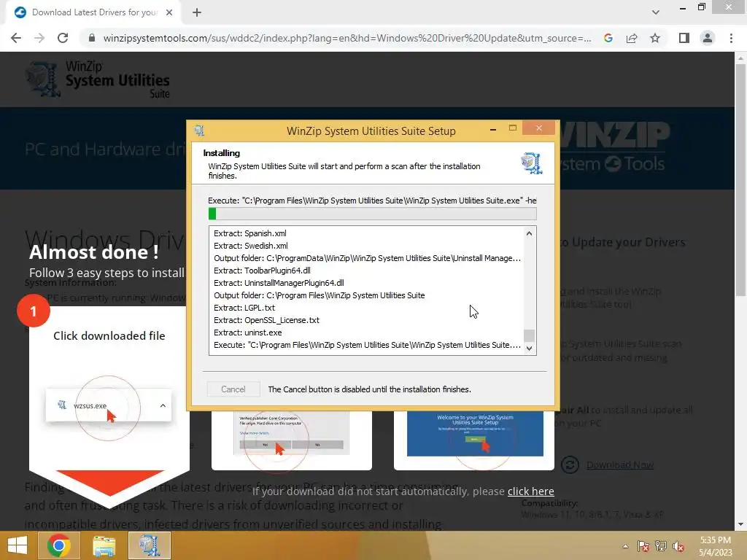Select the Download Latest Drivers tab

click(x=93, y=13)
